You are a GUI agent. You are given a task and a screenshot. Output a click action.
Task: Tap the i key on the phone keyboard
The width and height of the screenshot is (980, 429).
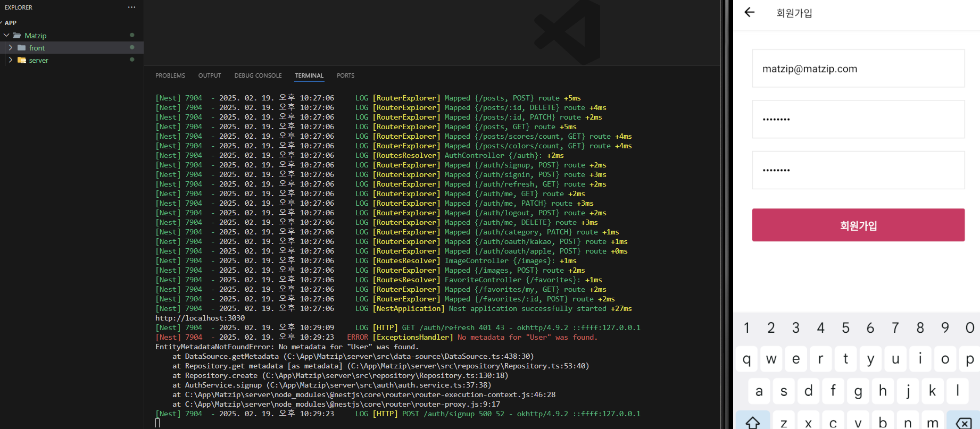920,359
